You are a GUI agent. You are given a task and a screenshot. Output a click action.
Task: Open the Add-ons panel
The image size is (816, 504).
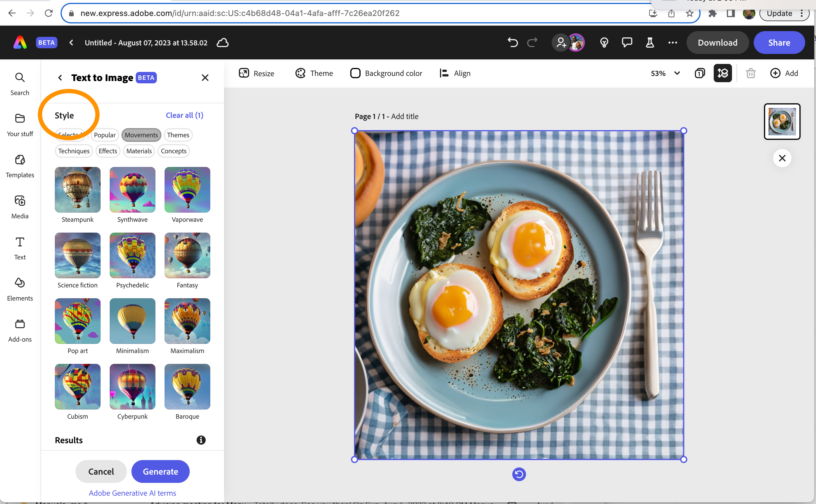click(20, 330)
